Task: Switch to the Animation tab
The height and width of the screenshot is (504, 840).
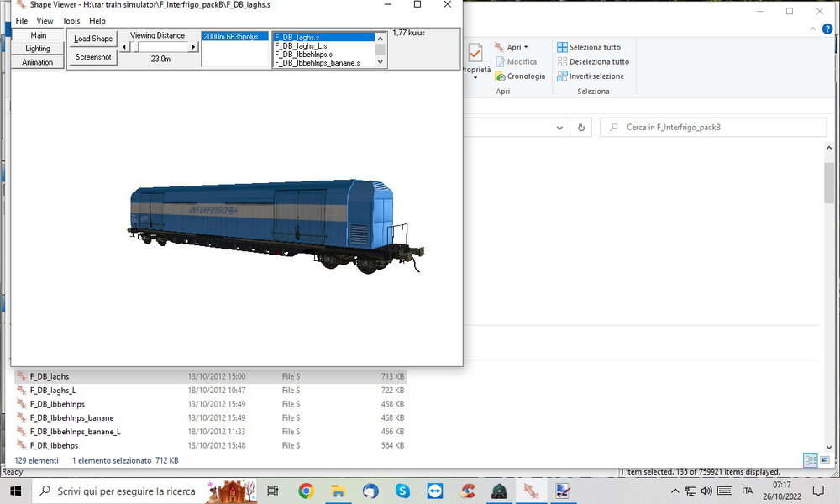Action: point(38,62)
